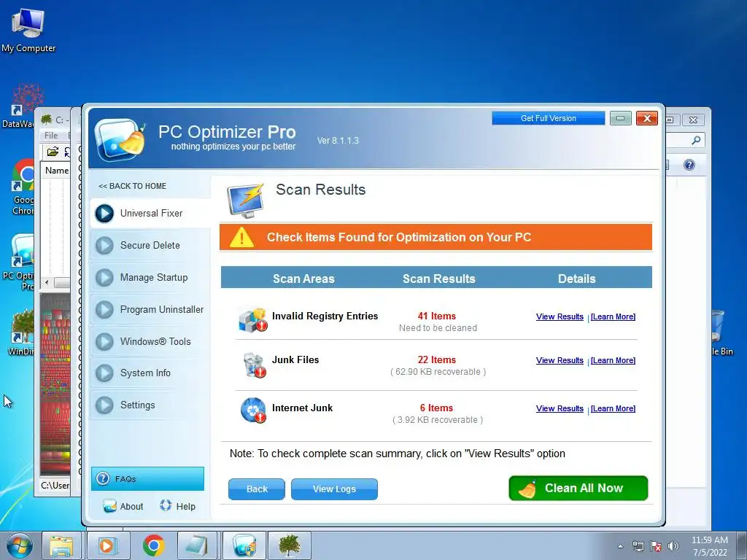Screen dimensions: 747x560
Task: Click the Junk Files trash icon
Action: tap(253, 365)
